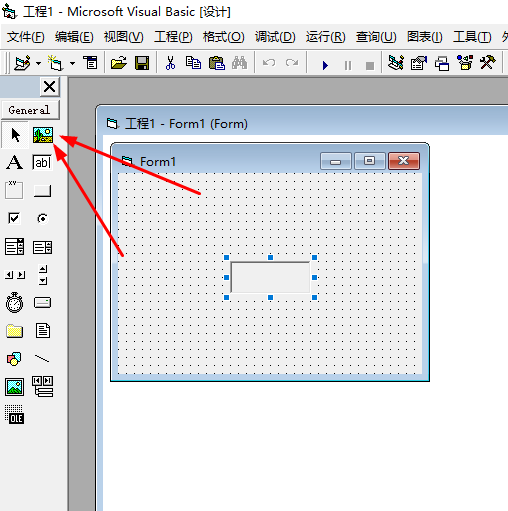This screenshot has width=508, height=511.
Task: Click Form1 minimize button in designer
Action: (x=336, y=161)
